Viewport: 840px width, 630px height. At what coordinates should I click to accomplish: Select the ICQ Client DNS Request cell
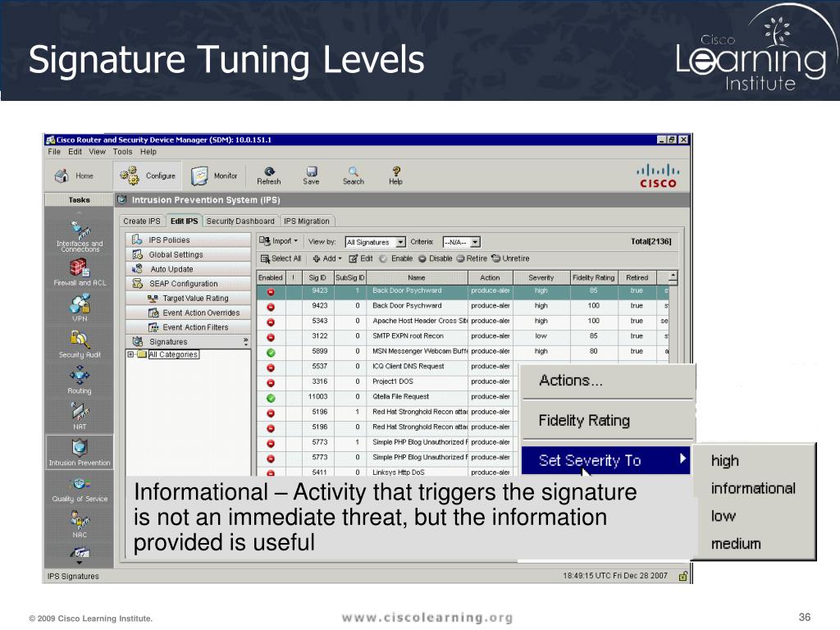pos(417,367)
